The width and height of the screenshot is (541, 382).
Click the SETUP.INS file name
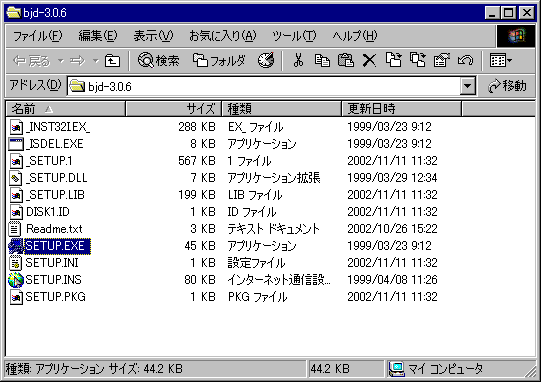53,280
